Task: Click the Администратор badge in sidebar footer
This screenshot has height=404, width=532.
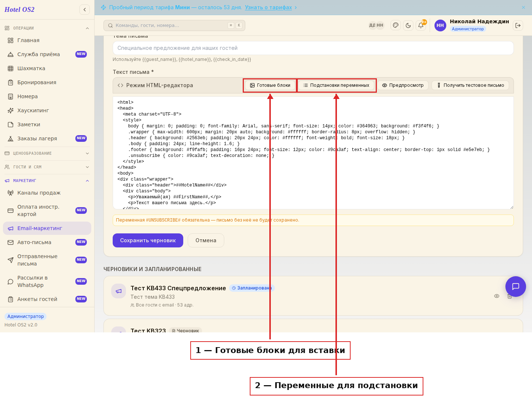Action: pos(25,316)
